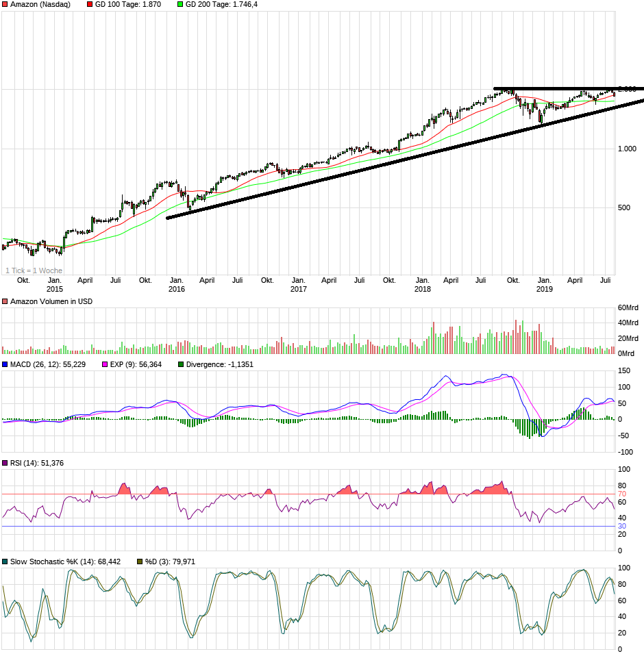
Task: Click the '%D (3): 79,971' label
Action: coord(171,562)
